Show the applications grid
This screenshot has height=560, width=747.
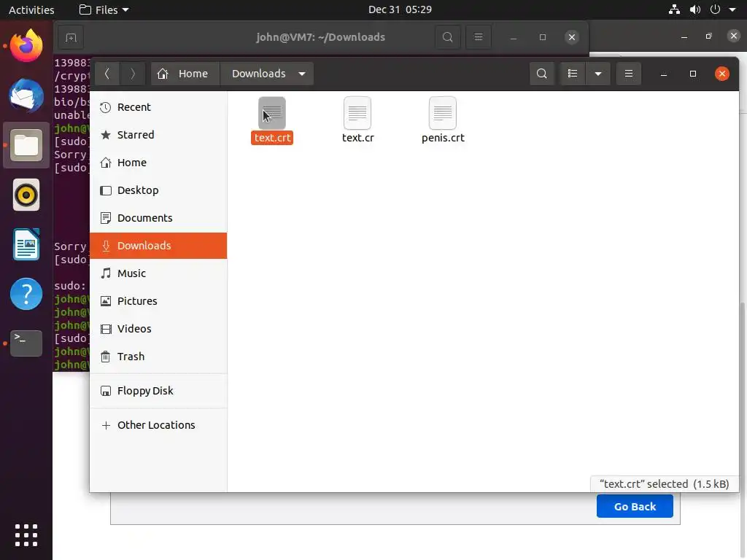tap(26, 535)
